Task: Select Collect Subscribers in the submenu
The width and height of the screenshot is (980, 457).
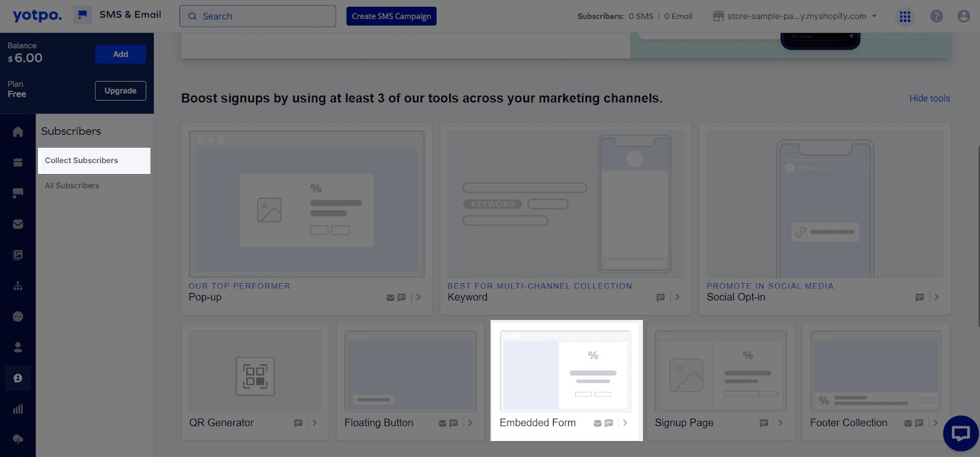Action: click(94, 161)
